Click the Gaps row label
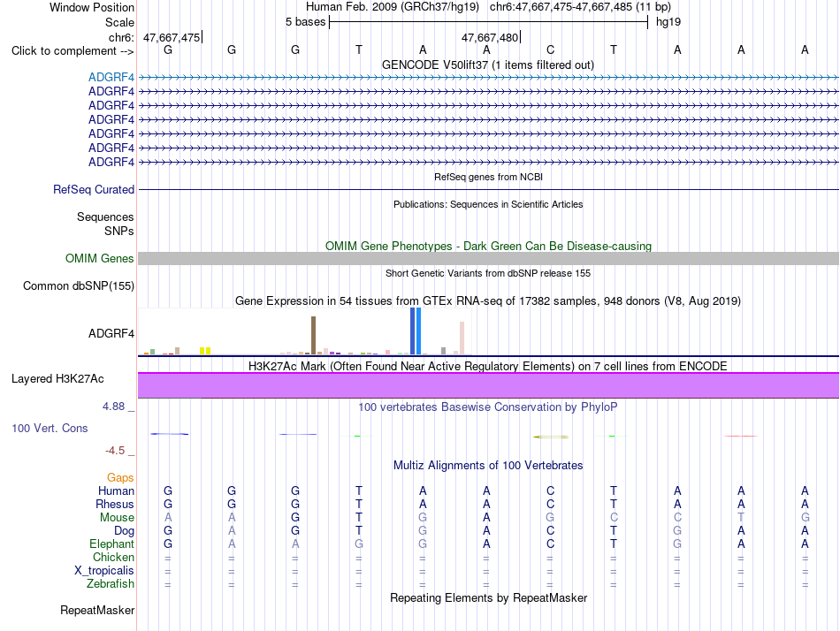This screenshot has width=840, height=631. tap(120, 478)
